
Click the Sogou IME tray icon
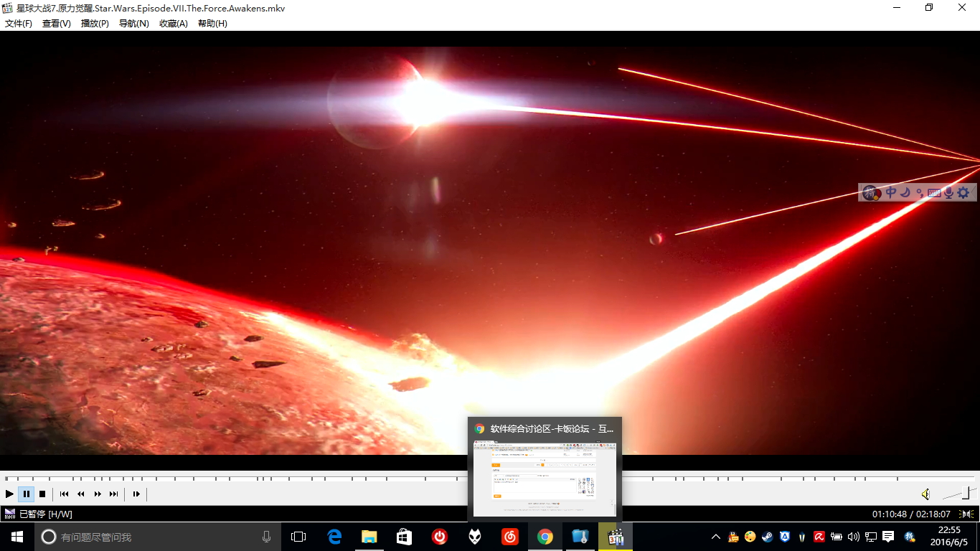tap(910, 537)
